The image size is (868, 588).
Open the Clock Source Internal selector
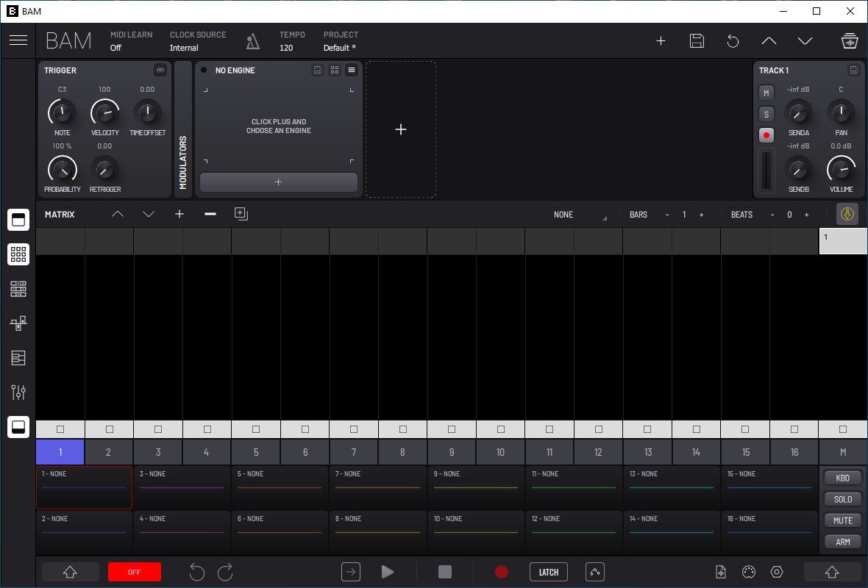(184, 48)
